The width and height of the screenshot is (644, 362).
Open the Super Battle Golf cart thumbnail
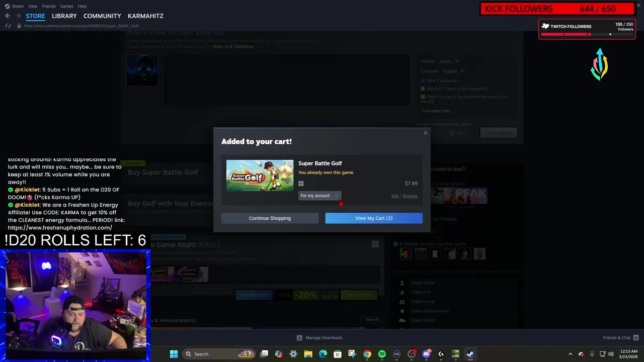[x=260, y=175]
